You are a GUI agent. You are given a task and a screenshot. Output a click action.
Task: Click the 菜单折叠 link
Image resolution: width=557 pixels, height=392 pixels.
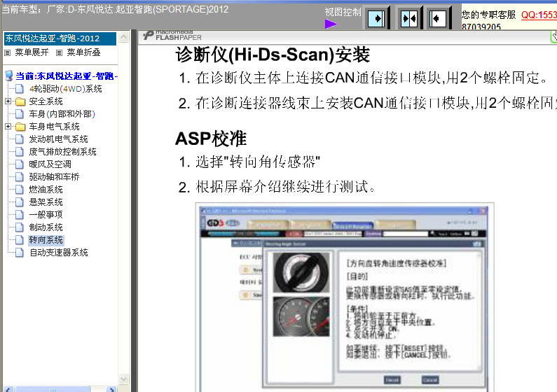pyautogui.click(x=83, y=52)
